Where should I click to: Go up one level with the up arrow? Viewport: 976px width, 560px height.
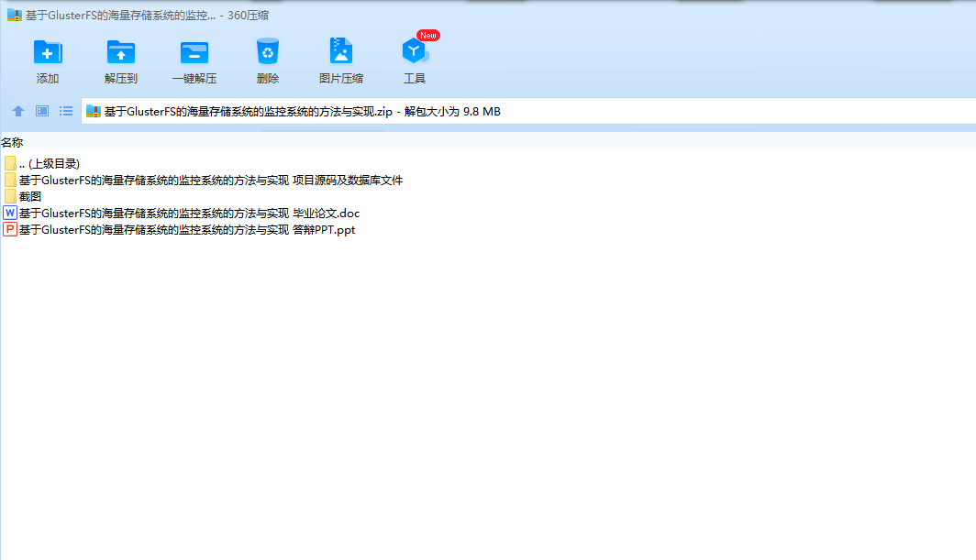(18, 112)
